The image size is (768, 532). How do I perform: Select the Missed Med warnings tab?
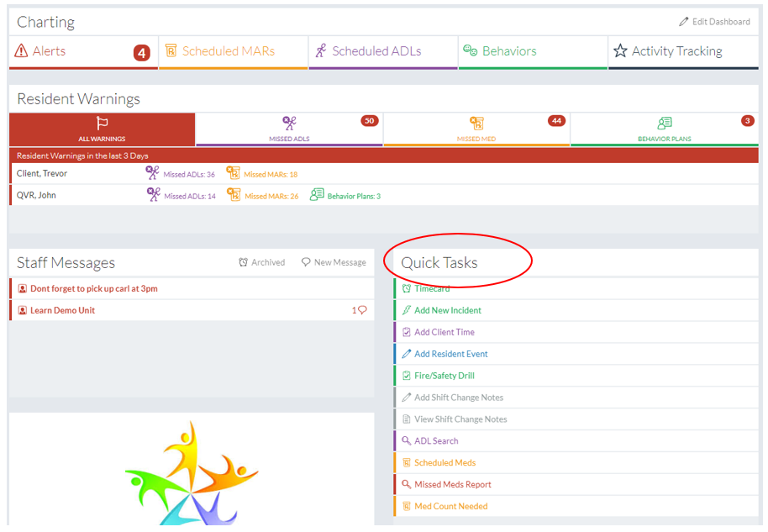[476, 129]
